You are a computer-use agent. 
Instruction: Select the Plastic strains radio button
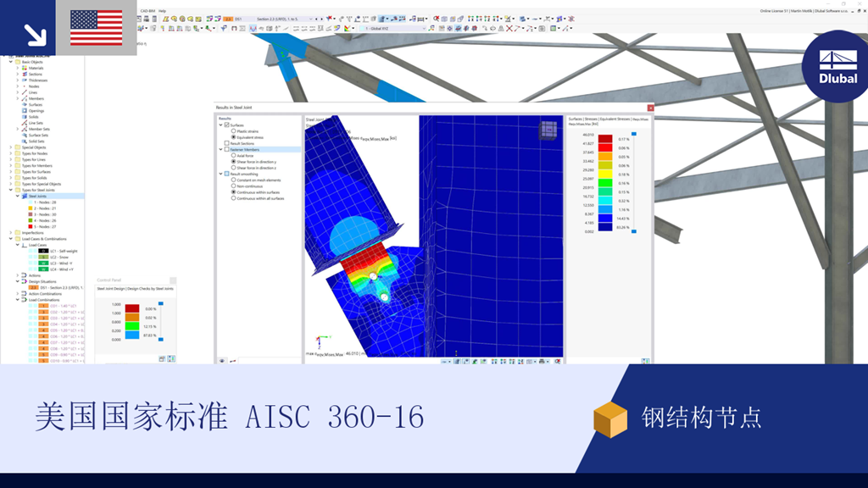pos(234,131)
